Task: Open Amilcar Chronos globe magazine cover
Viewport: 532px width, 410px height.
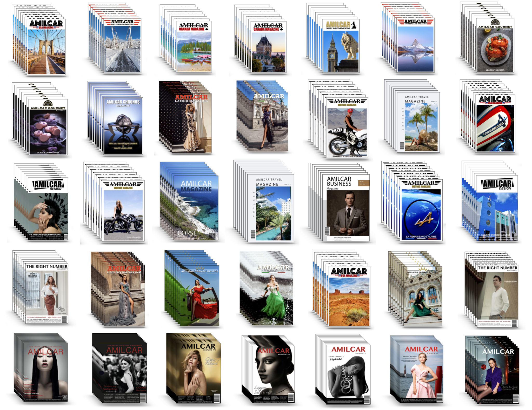Action: (123, 126)
